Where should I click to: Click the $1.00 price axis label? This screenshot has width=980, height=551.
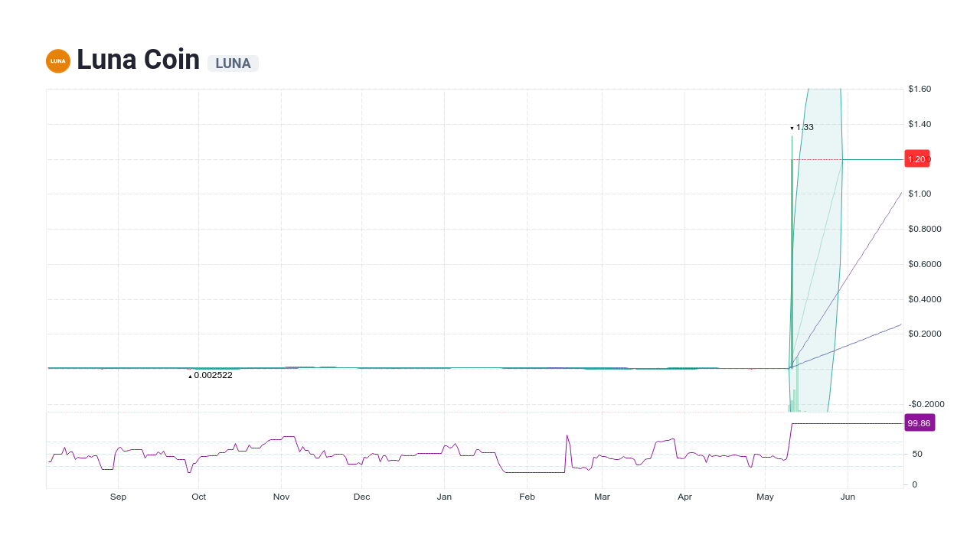coord(920,194)
